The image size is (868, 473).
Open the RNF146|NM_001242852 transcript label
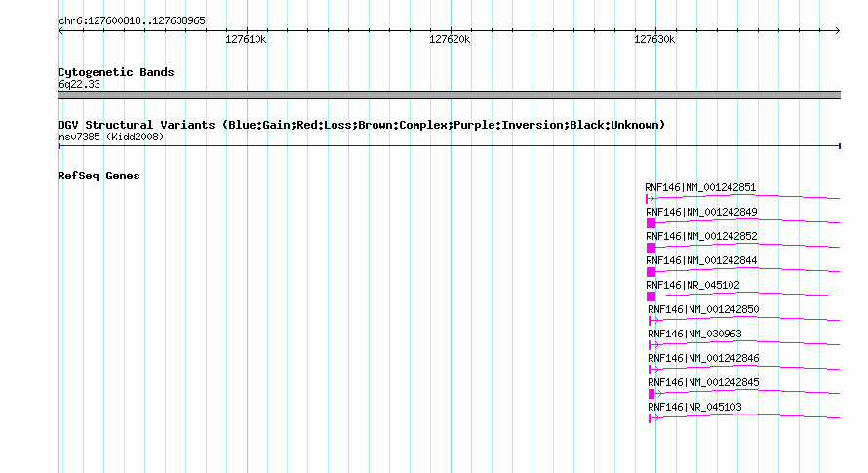(701, 236)
